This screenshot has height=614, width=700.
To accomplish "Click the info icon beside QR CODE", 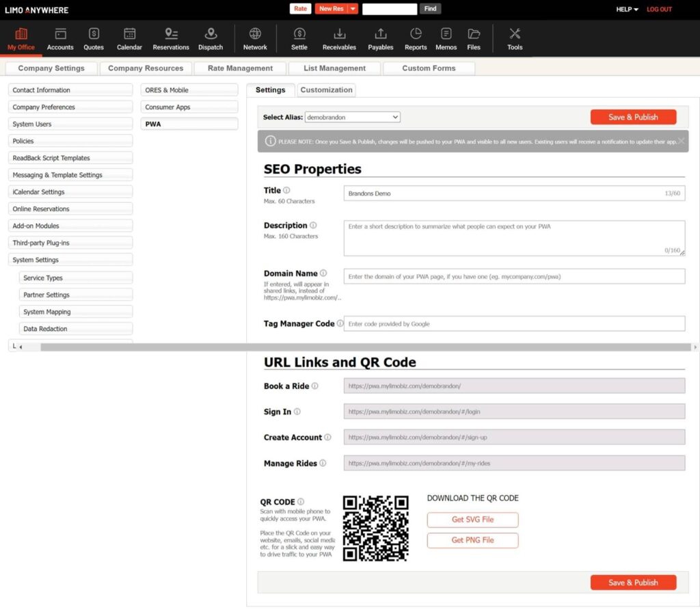I will [x=301, y=501].
